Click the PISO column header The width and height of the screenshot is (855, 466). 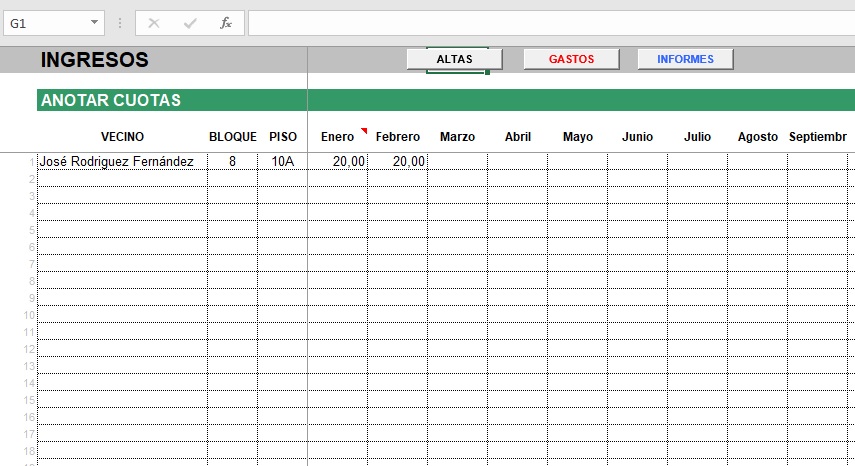(283, 137)
